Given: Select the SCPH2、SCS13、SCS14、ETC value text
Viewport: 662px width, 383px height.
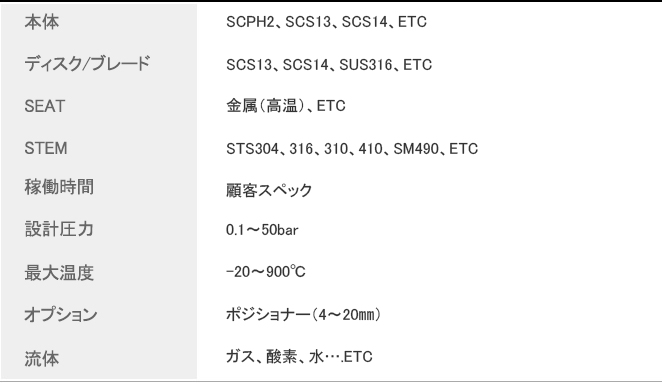Looking at the screenshot, I should coord(326,22).
